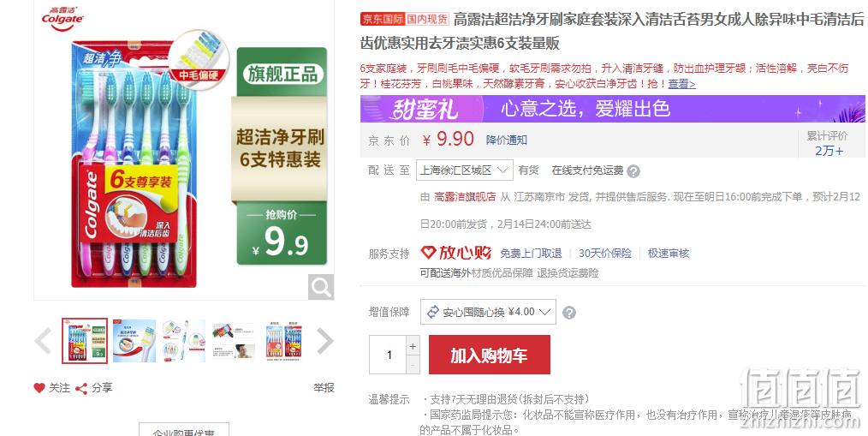868x436 pixels.
Task: Click the 举报 report link
Action: [x=324, y=388]
